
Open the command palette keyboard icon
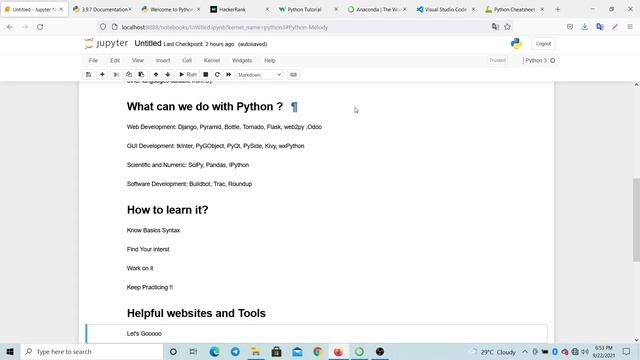(293, 75)
